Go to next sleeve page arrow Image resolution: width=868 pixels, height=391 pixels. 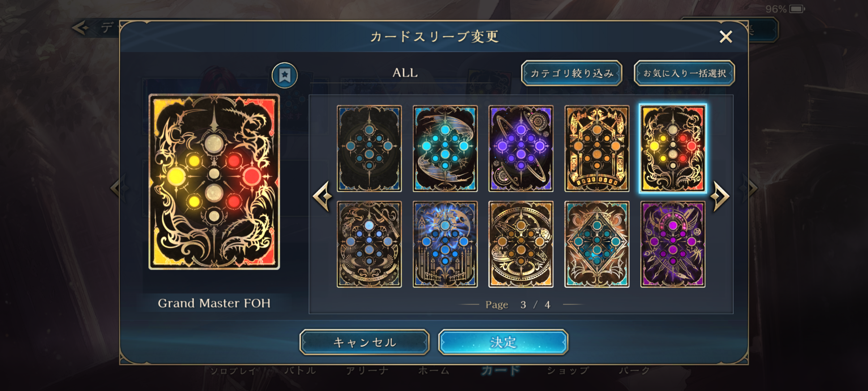[x=720, y=196]
